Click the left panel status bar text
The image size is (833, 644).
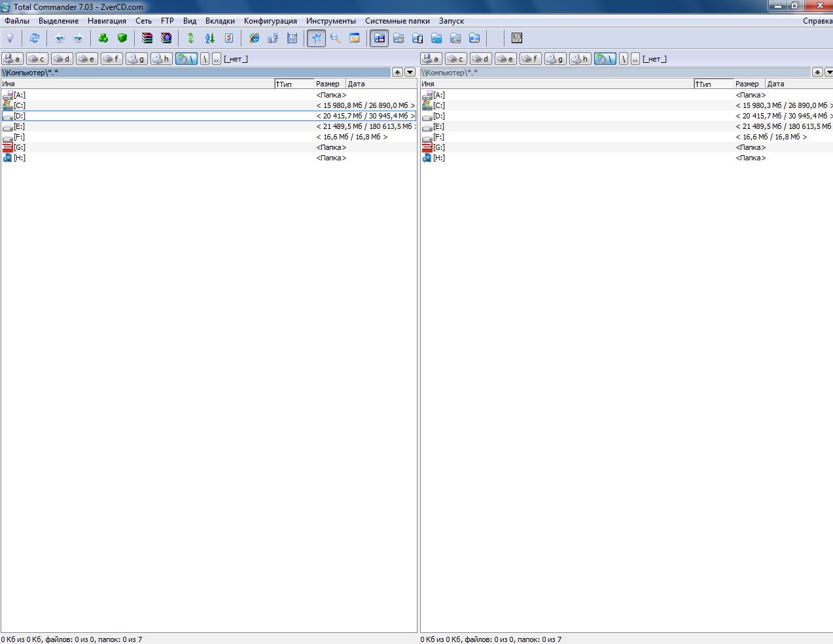[72, 639]
